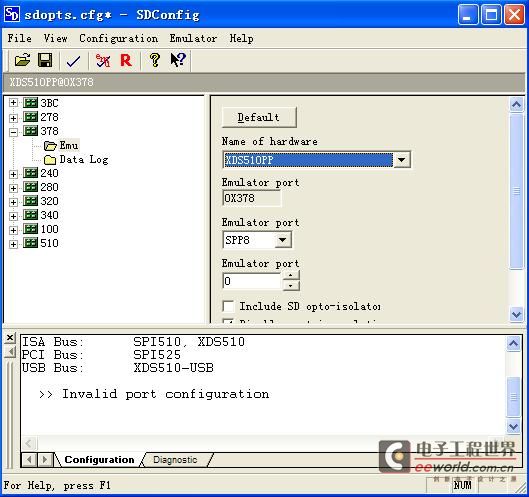Select the 3BC port board icon
This screenshot has width=529, height=497.
30,103
